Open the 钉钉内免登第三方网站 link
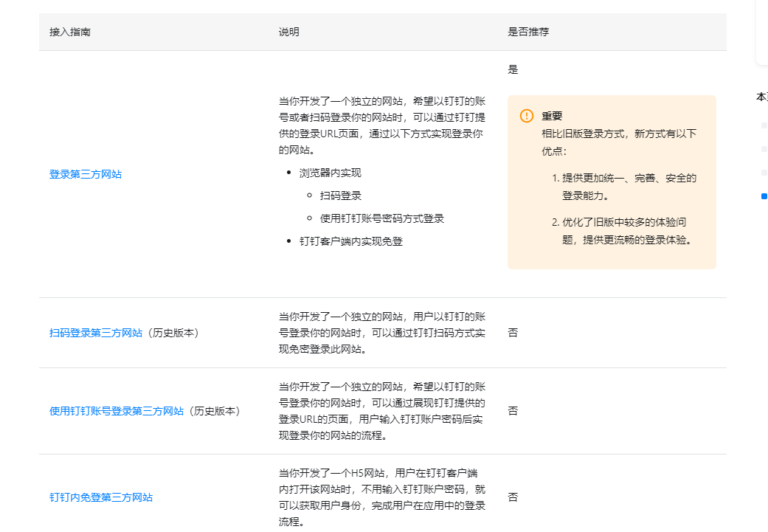 [101, 497]
